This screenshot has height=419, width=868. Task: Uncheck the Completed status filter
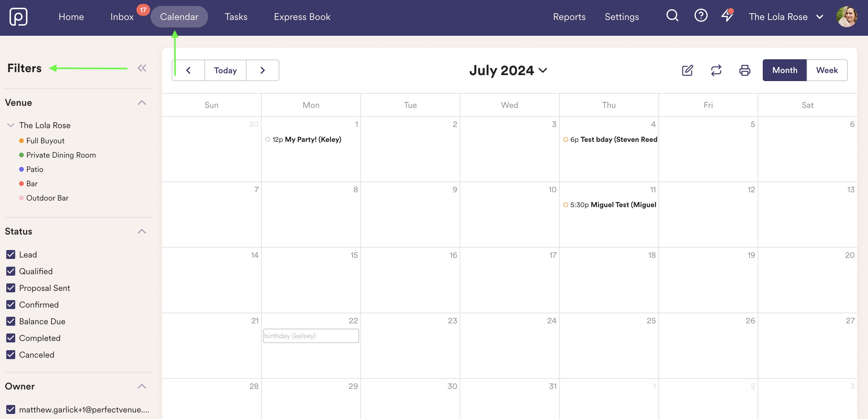point(10,338)
